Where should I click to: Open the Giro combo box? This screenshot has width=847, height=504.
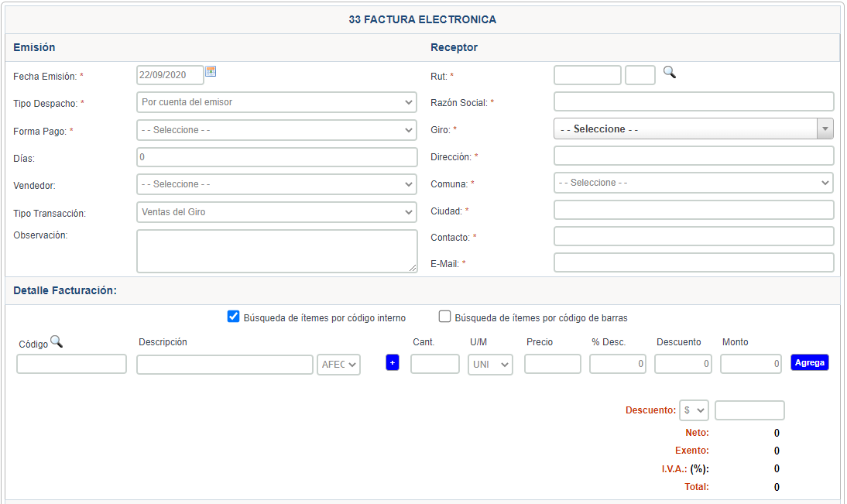click(693, 129)
